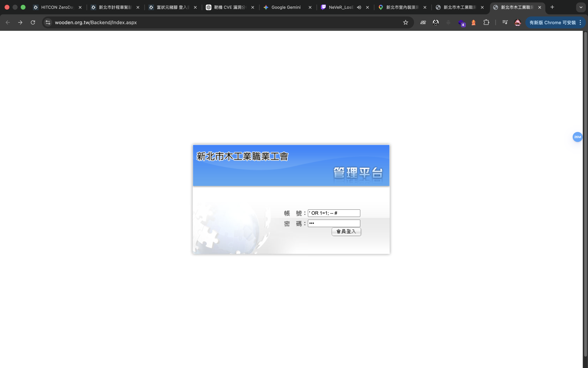Open the Chrome three-dot menu
588x368 pixels.
pos(580,22)
